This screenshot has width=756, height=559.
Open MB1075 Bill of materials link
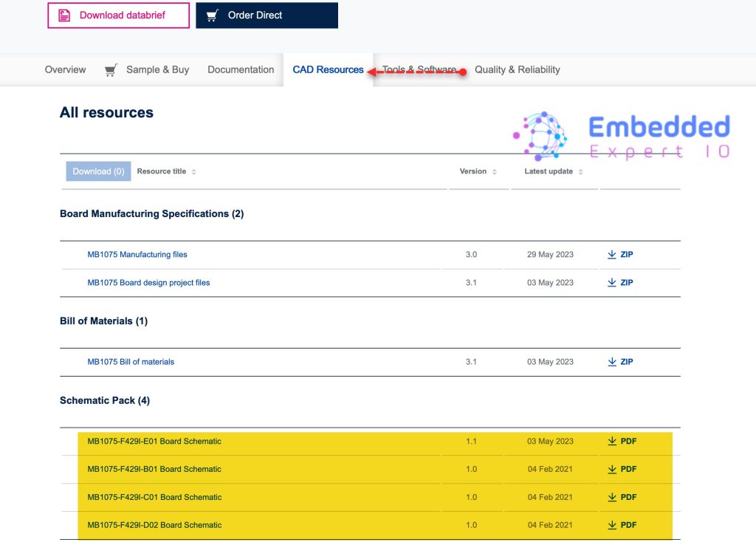pyautogui.click(x=131, y=362)
